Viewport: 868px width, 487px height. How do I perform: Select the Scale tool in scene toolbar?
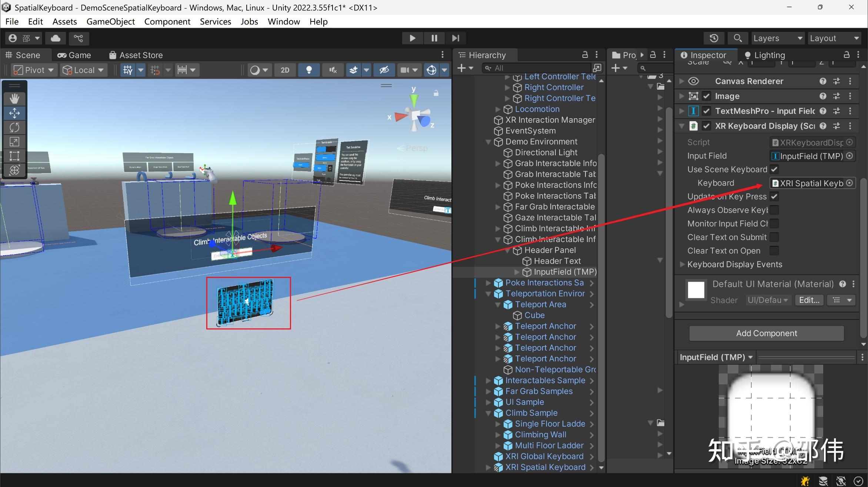coord(14,142)
